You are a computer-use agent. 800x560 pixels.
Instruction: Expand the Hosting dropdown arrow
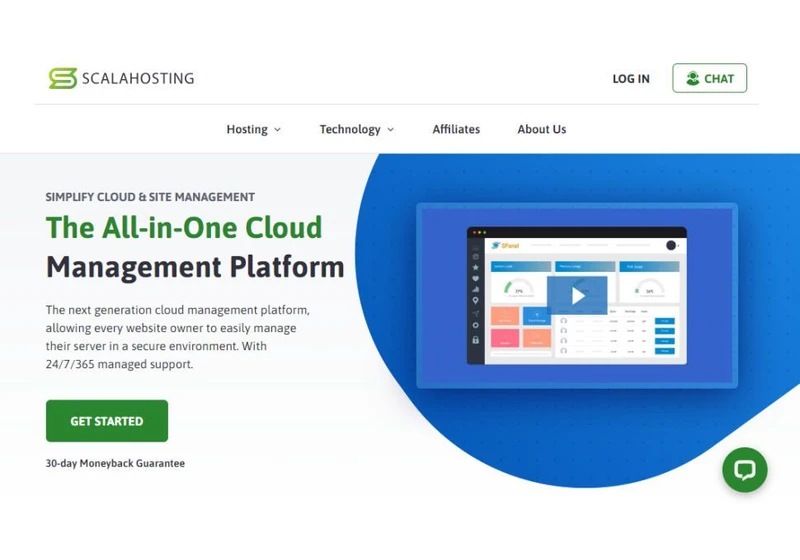tap(278, 130)
